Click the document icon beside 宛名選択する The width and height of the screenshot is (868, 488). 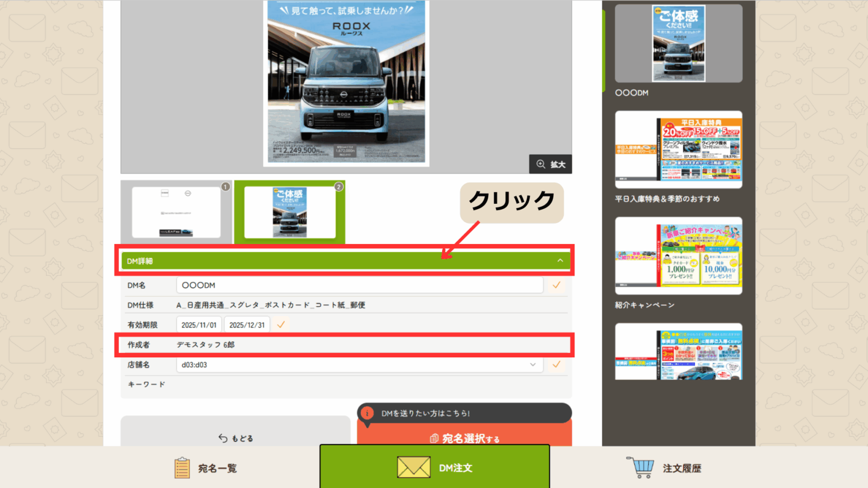pos(434,438)
